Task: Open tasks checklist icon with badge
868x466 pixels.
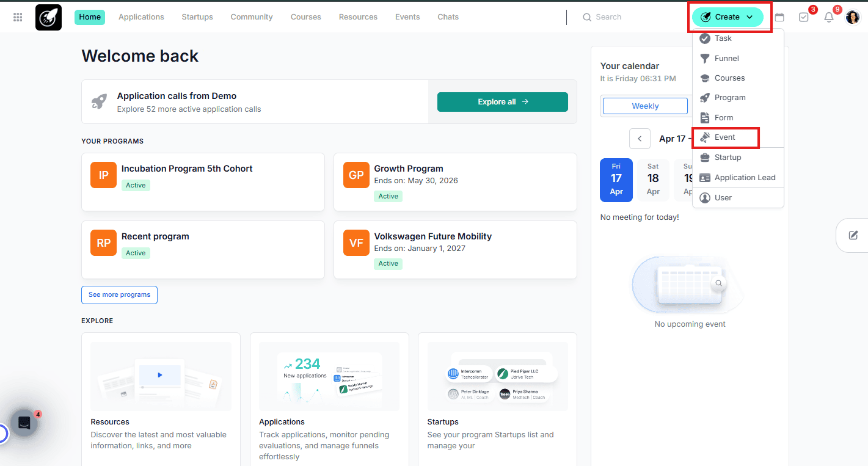Action: [x=804, y=17]
